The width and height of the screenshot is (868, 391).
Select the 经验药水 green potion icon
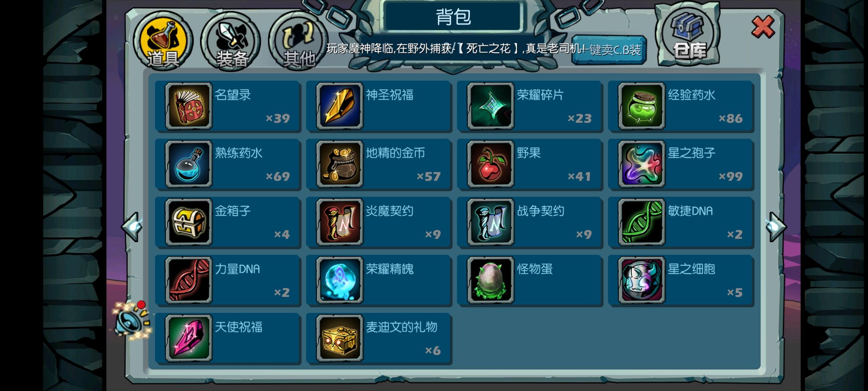coord(642,106)
